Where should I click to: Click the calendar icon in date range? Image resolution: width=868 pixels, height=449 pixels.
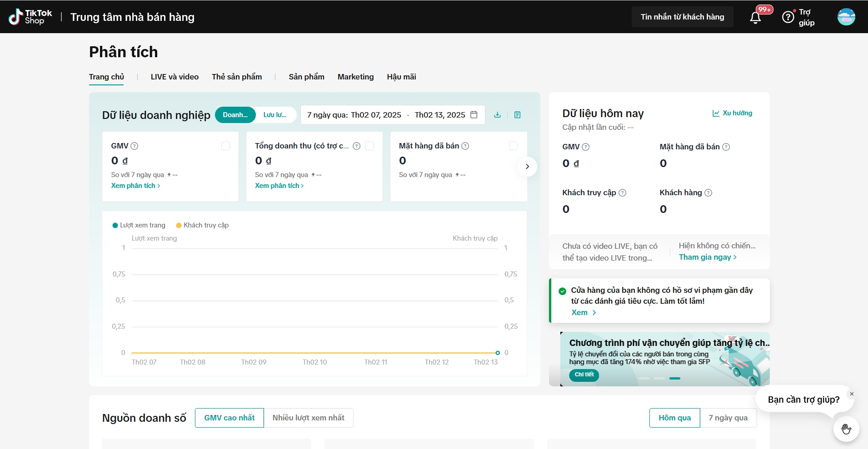[x=474, y=115]
